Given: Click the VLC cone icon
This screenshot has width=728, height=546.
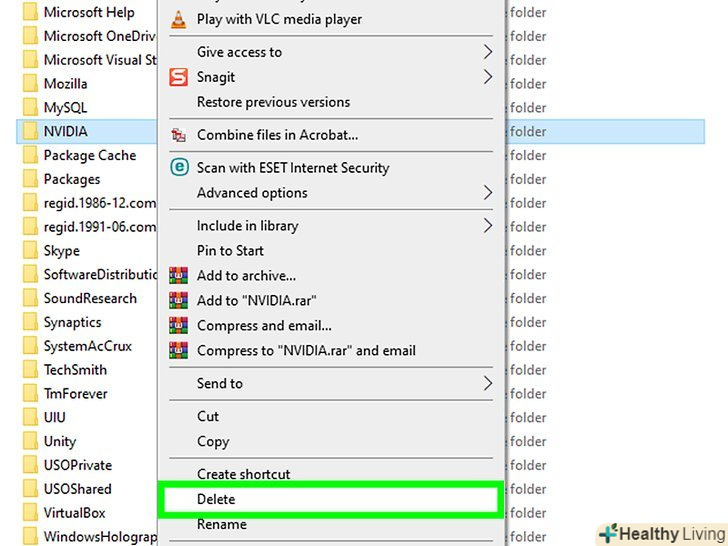Looking at the screenshot, I should point(178,20).
